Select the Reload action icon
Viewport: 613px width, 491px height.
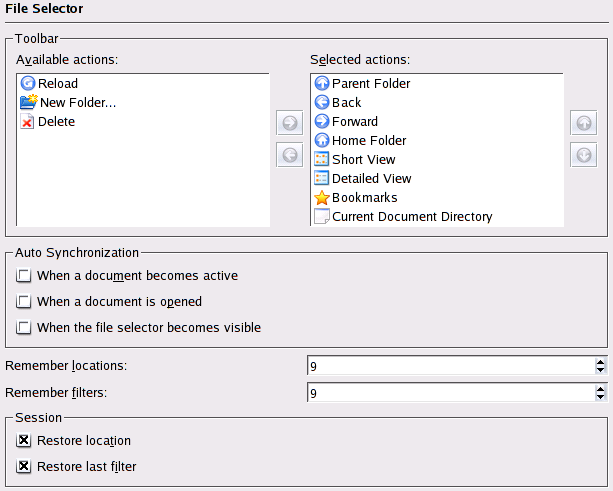pyautogui.click(x=28, y=84)
